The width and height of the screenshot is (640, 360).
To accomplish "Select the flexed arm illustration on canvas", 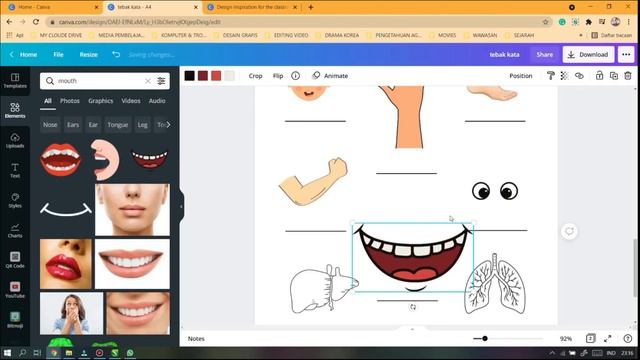I will tap(313, 182).
